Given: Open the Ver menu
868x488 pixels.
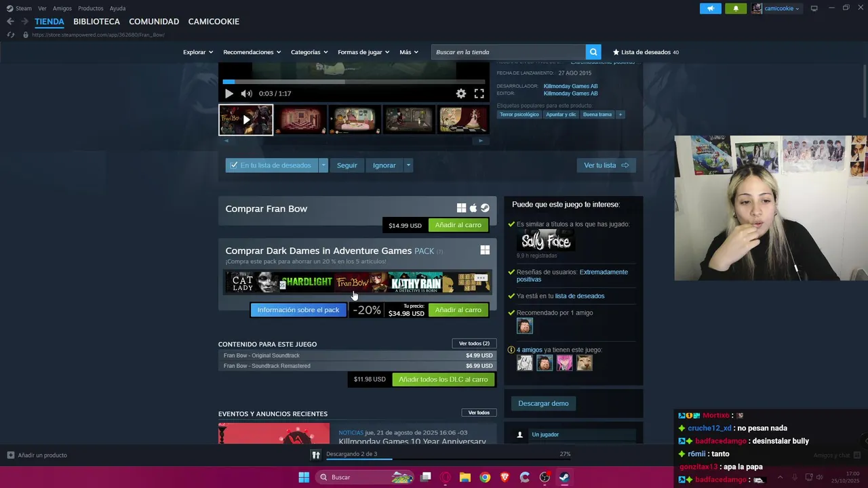Looking at the screenshot, I should pos(42,8).
